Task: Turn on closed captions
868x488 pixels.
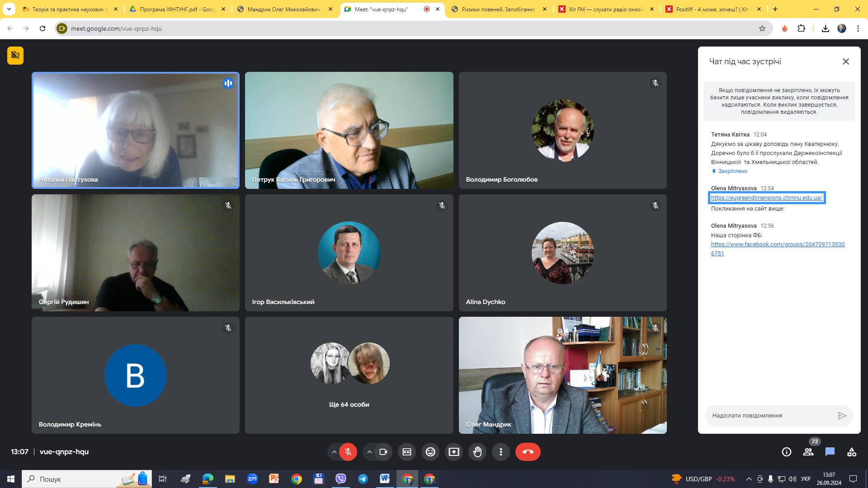Action: (407, 452)
